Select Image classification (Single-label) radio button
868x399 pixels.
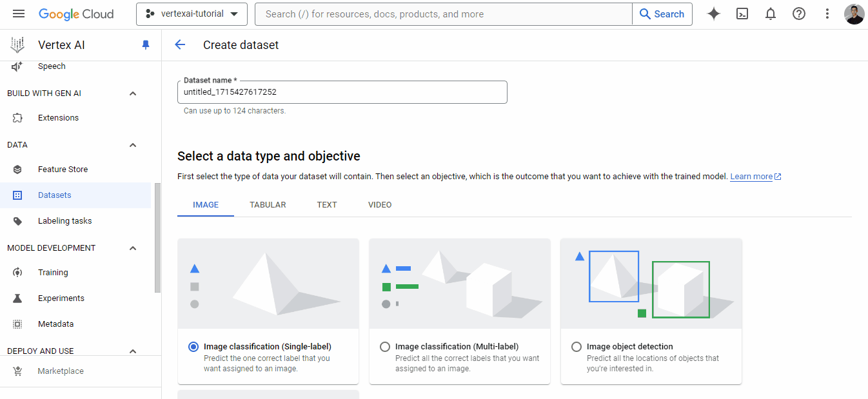[193, 347]
